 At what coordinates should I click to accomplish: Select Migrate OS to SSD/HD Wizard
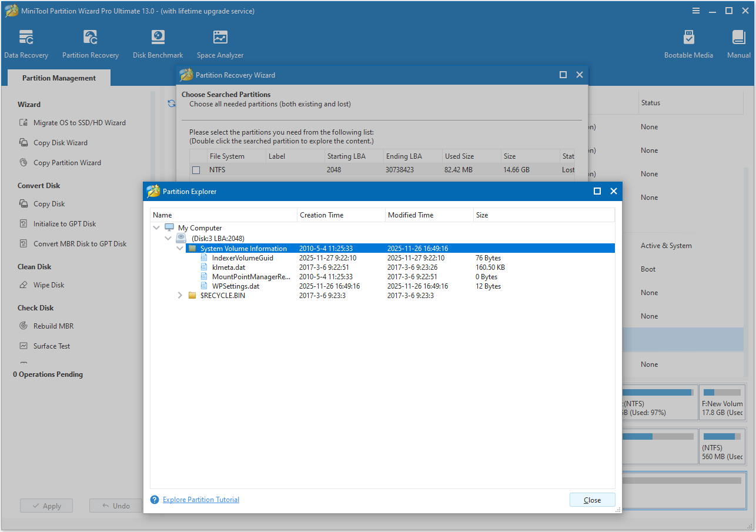[x=79, y=123]
